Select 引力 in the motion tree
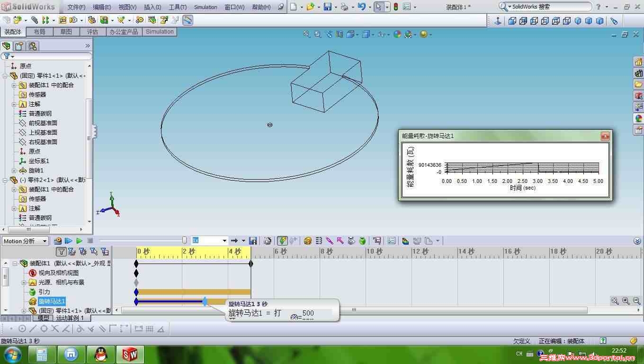The height and width of the screenshot is (364, 644). (44, 292)
